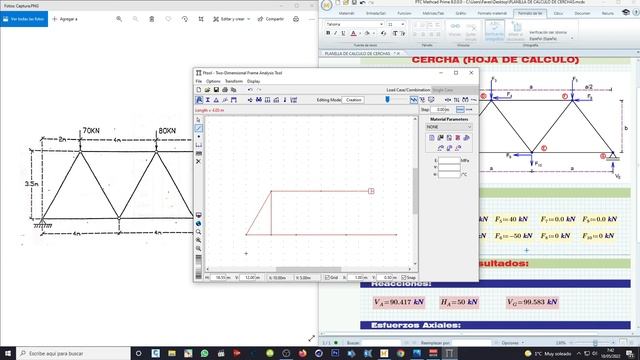
Task: Underline button in Mathcad ribbon
Action: (x=343, y=33)
